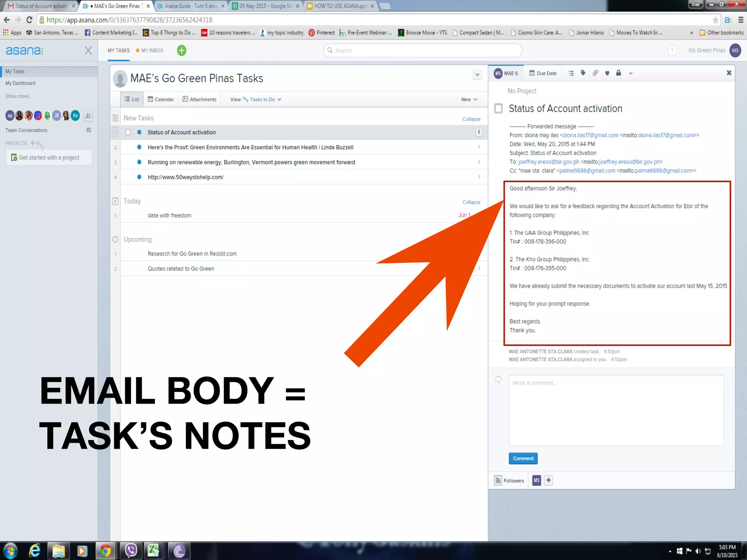Set the Due Date button
Viewport: 747px width, 560px height.
point(543,73)
